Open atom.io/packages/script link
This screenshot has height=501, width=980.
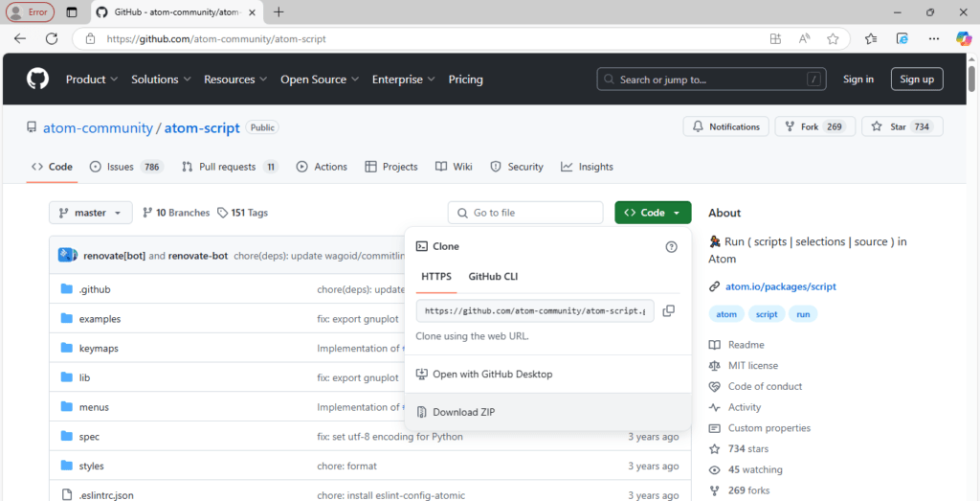(x=781, y=287)
